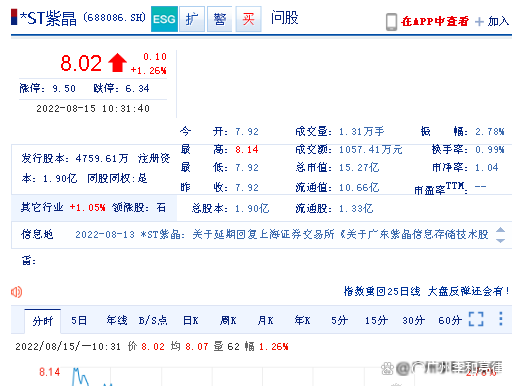512x386 pixels.
Task: Click the 信息地雷 label
Action: coord(37,247)
